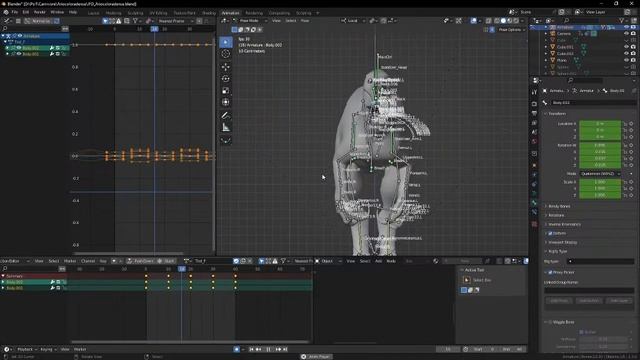Expand the Camera item in outliner

[x=546, y=34]
